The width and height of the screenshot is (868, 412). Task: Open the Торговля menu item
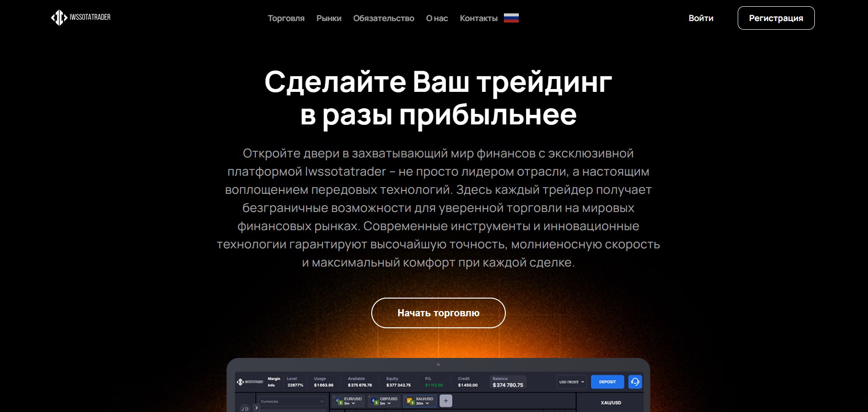pos(286,18)
